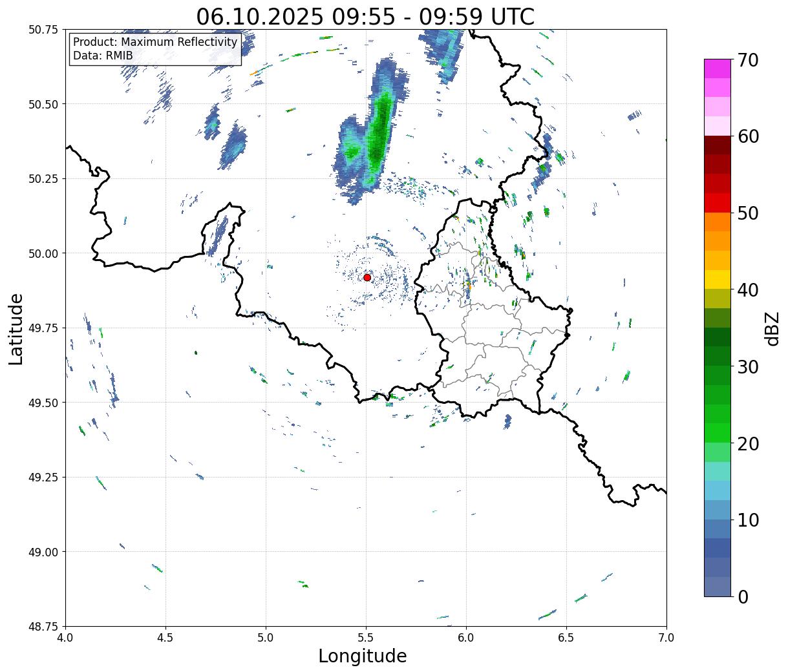The image size is (788, 672).
Task: Click the 7.0 longitude tick label
Action: point(666,638)
